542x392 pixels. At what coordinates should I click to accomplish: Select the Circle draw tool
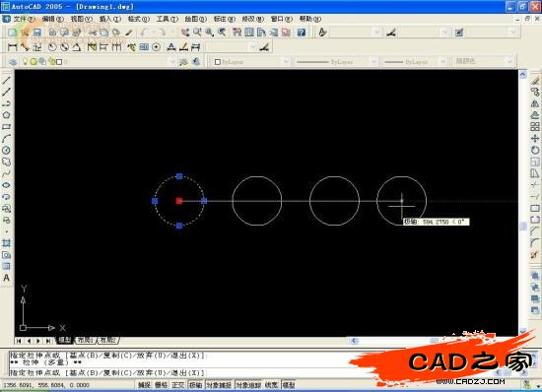7,151
